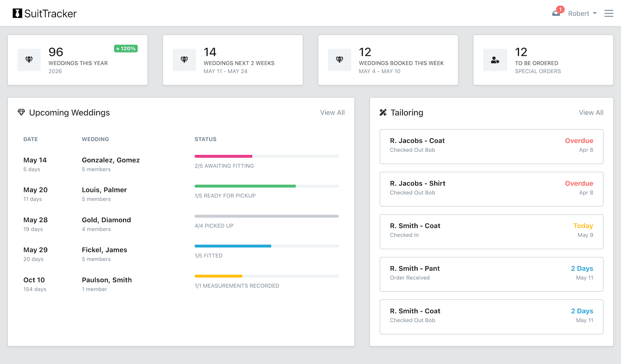Expand the Robert user dropdown
The width and height of the screenshot is (621, 364).
582,14
